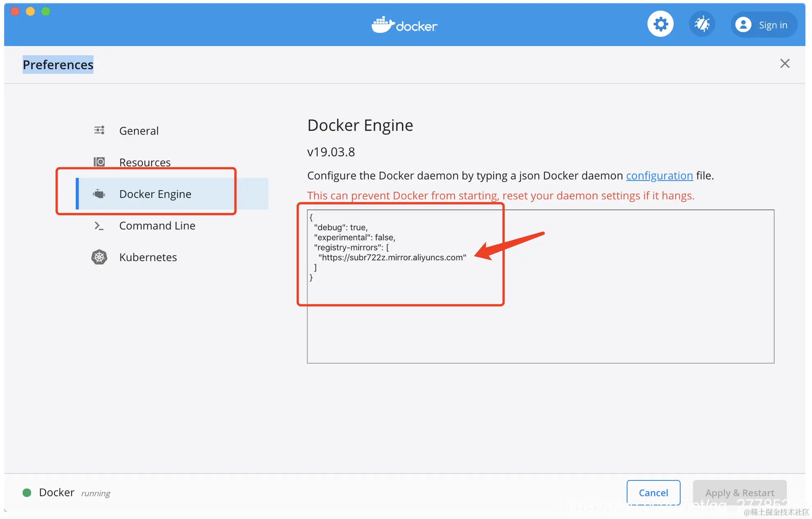Image resolution: width=812 pixels, height=519 pixels.
Task: Select the Command Line section
Action: pyautogui.click(x=157, y=225)
